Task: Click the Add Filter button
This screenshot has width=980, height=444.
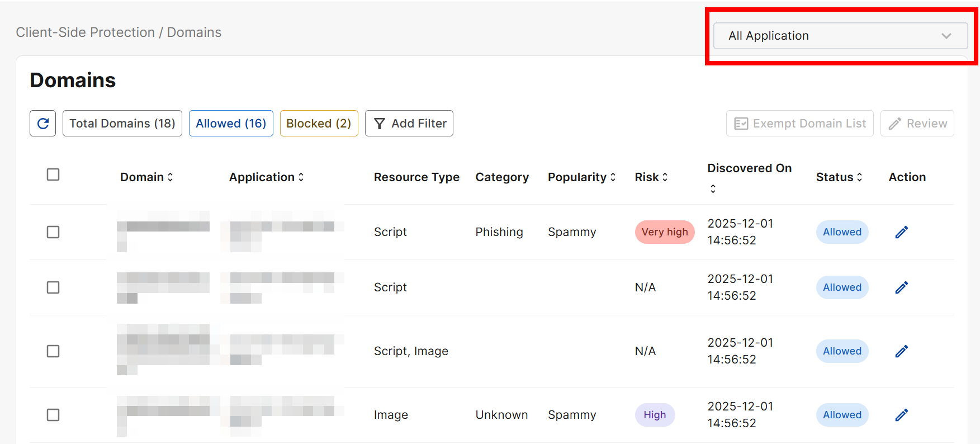Action: coord(409,124)
